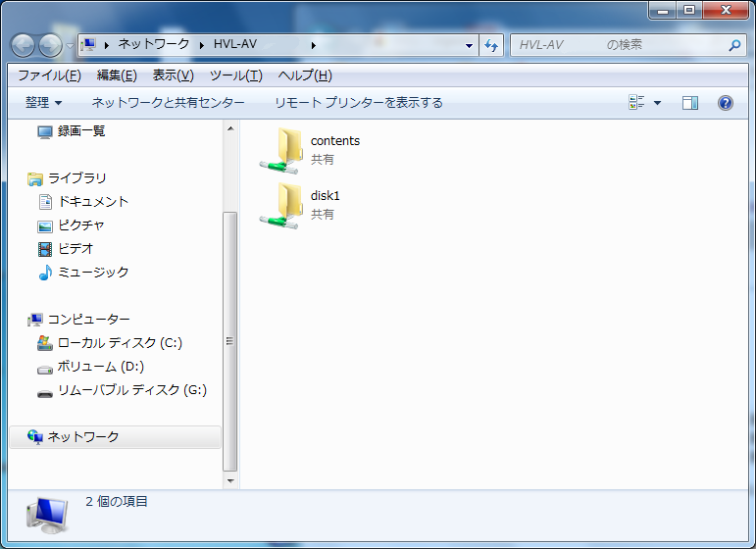The image size is (756, 549).
Task: Toggle the preview pane
Action: 690,103
